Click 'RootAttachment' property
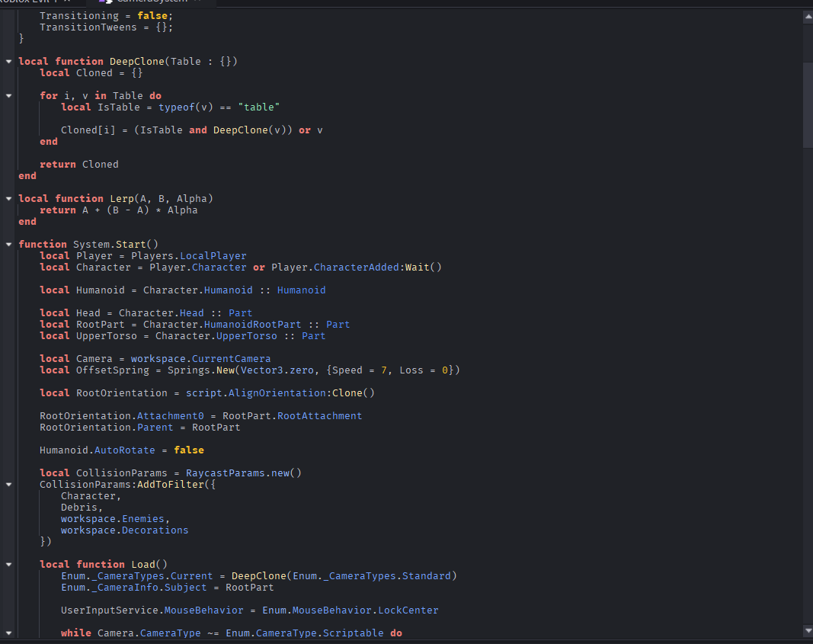The width and height of the screenshot is (813, 644). [x=320, y=415]
